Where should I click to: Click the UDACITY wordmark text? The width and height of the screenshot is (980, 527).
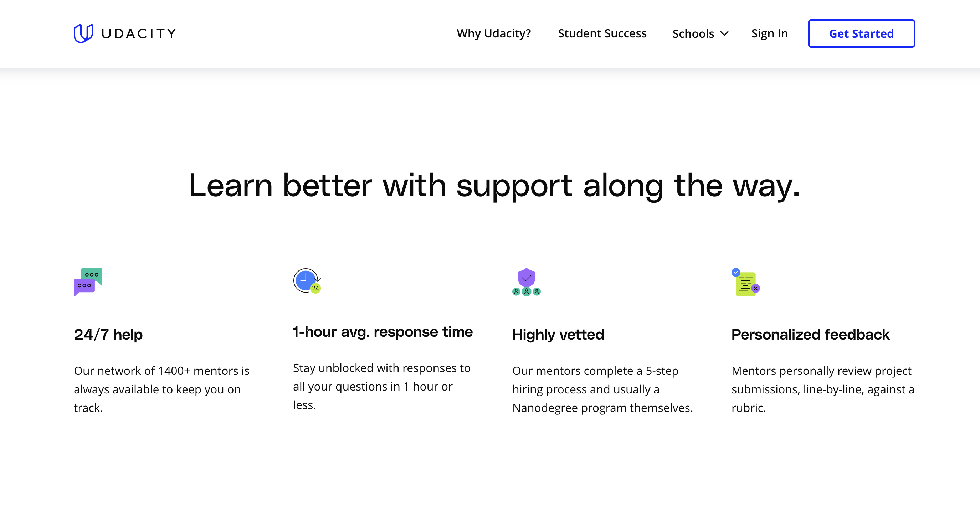138,33
